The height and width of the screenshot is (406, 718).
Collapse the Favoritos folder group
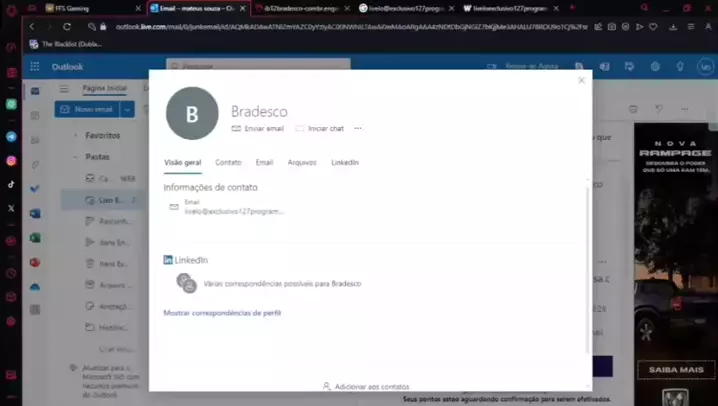(76, 135)
